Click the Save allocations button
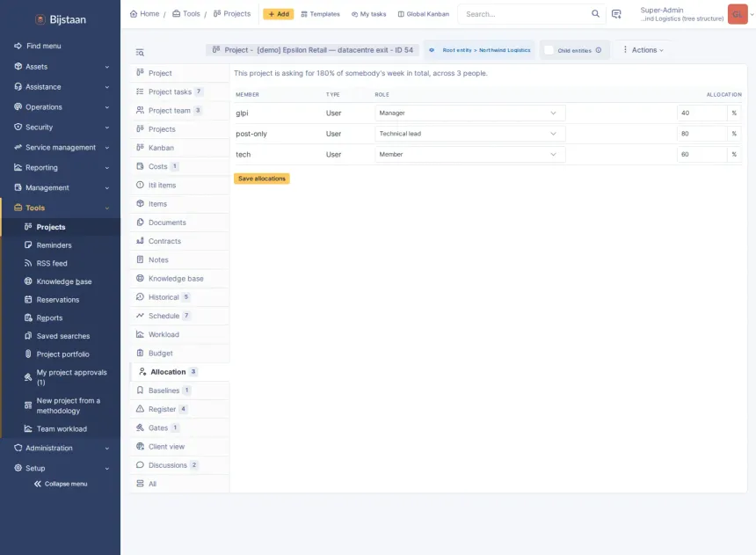Viewport: 756px width, 555px height. coord(262,179)
